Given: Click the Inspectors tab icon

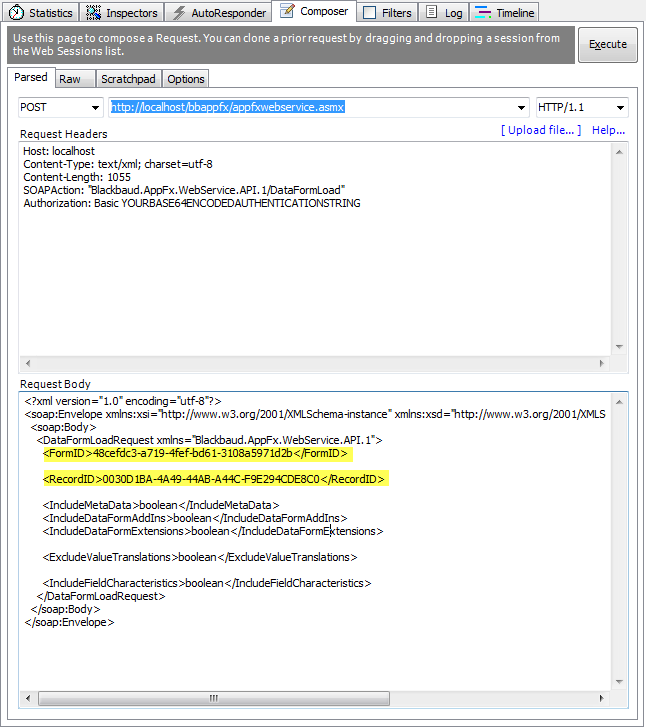Looking at the screenshot, I should click(93, 13).
